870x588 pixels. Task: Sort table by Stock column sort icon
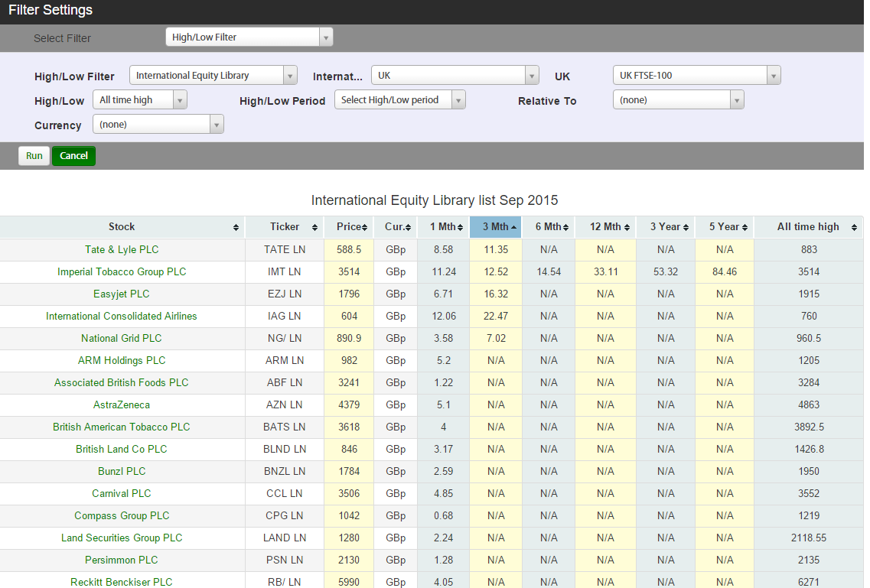[x=236, y=228]
